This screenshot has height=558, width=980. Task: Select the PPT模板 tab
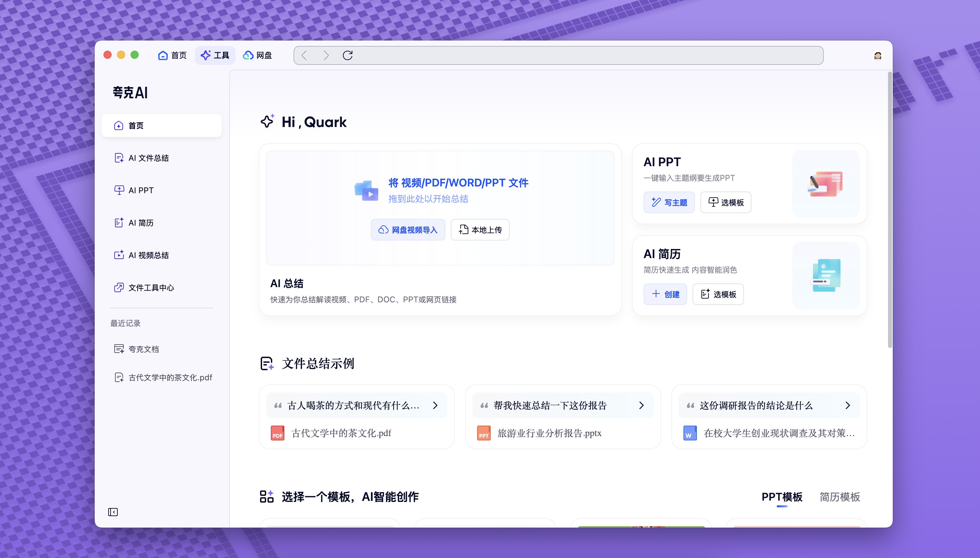tap(782, 497)
